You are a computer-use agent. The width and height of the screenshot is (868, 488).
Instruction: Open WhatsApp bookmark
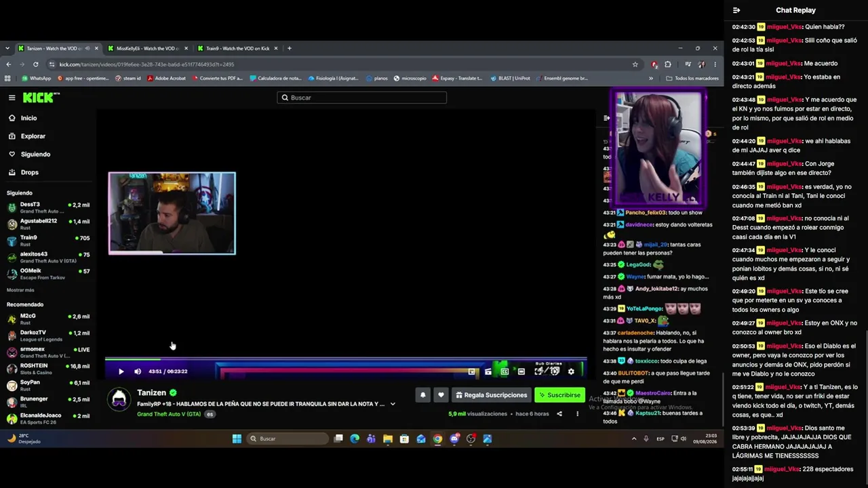(x=37, y=78)
